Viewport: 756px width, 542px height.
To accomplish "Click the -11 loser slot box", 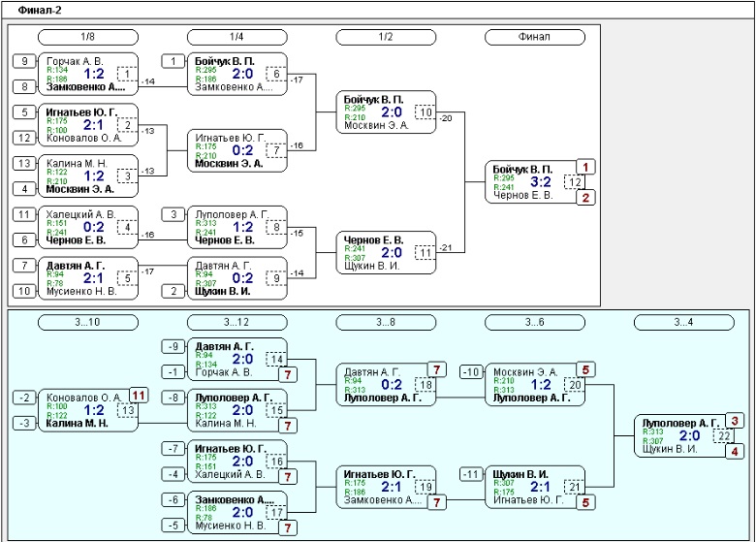I will coord(471,475).
